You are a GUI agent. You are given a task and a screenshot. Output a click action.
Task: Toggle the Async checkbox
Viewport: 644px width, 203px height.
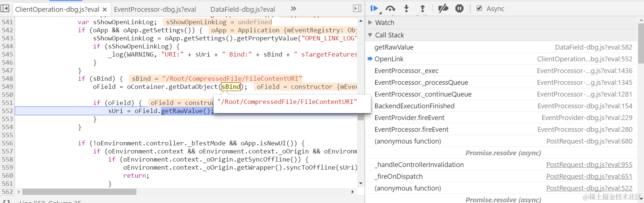479,8
